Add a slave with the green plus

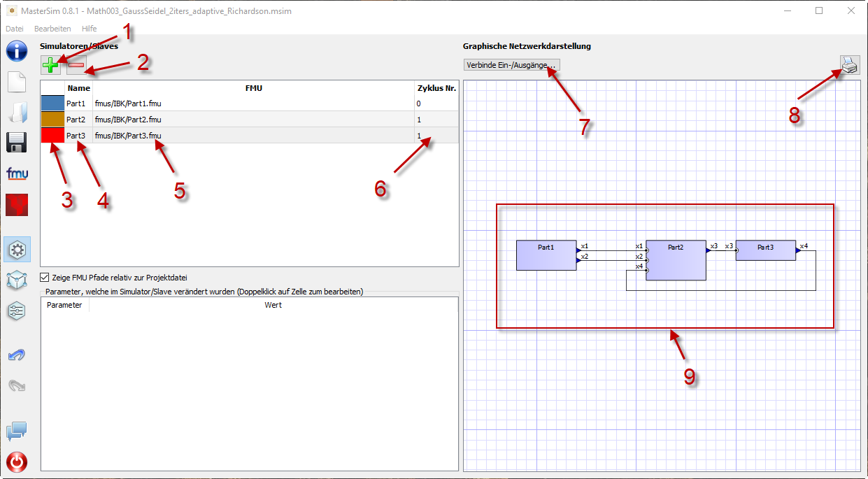51,66
